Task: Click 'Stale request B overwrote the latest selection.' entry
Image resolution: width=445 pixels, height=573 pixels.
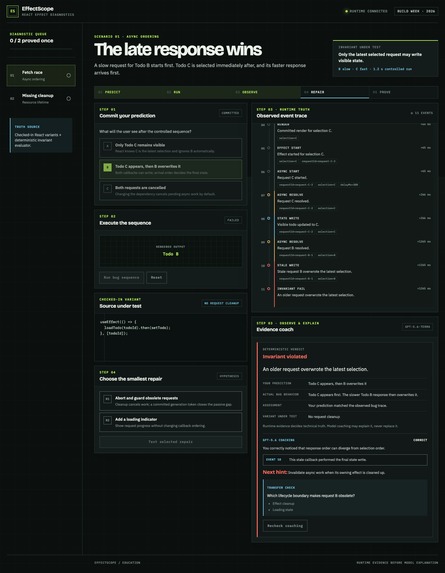Action: point(315,272)
